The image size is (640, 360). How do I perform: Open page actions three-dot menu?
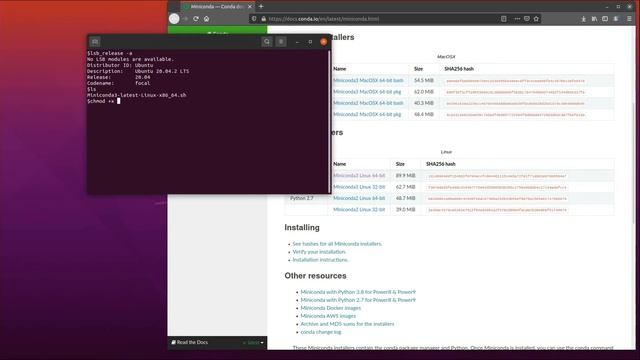pyautogui.click(x=517, y=19)
